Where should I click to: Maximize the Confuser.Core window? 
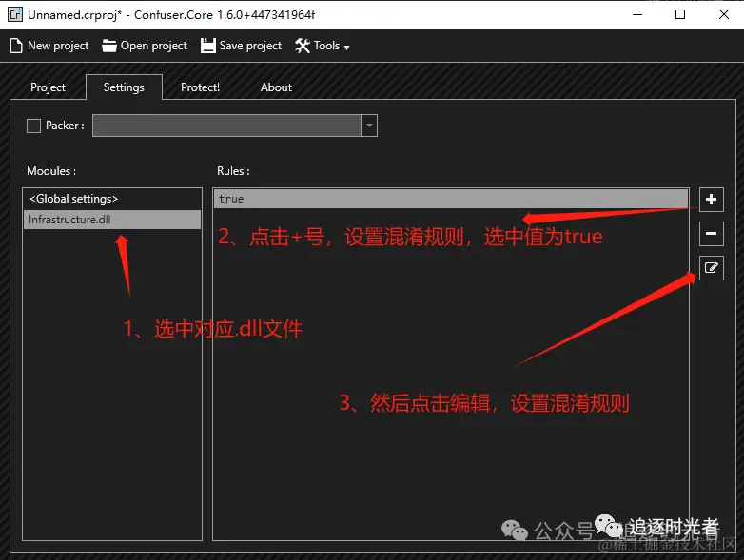(x=680, y=14)
